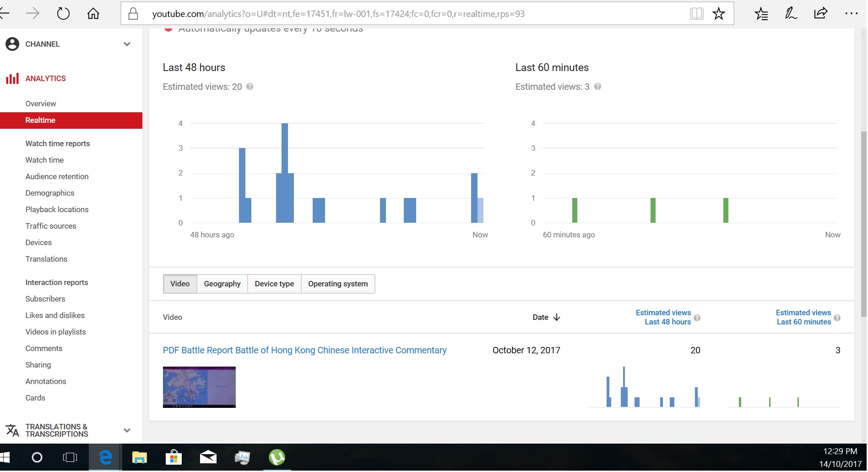Open the web notes pen icon
868x472 pixels.
click(791, 14)
